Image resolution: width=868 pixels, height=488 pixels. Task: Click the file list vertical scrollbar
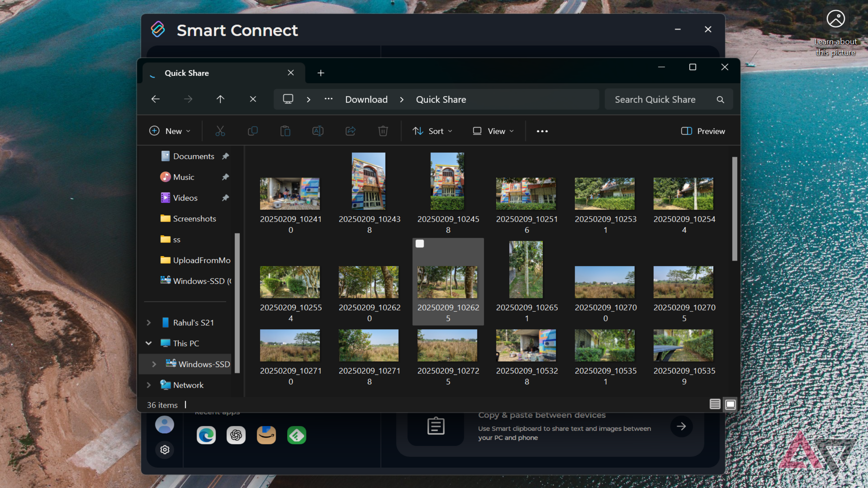click(x=734, y=209)
